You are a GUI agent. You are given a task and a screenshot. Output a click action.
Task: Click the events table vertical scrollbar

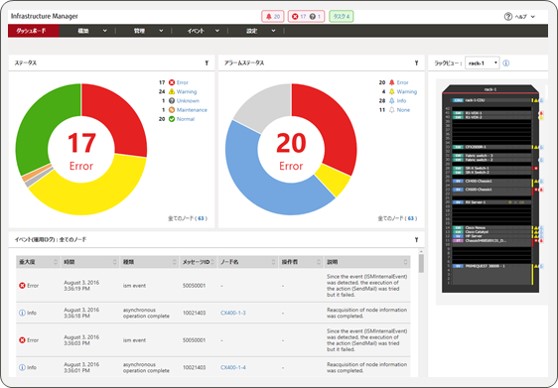421,264
